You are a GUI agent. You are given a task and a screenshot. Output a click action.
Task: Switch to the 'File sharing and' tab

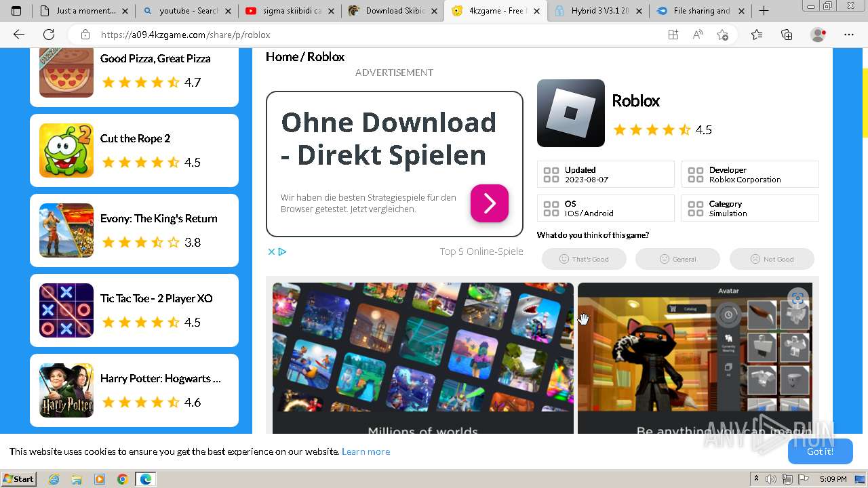[701, 11]
